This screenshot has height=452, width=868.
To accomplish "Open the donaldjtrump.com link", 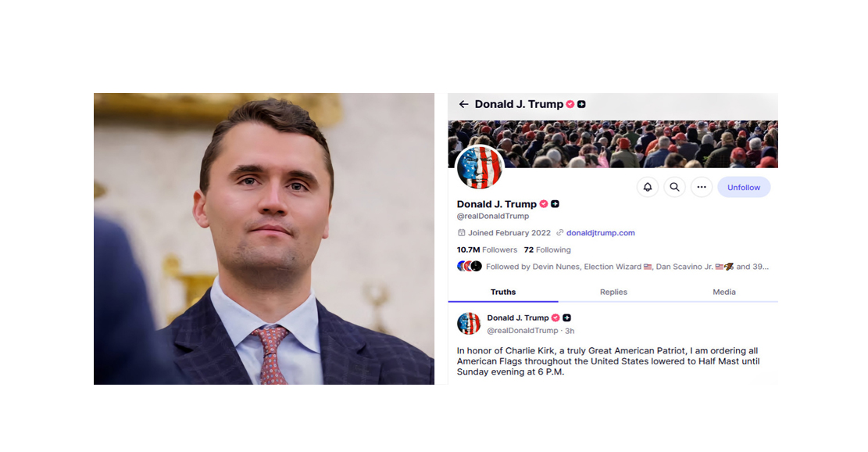I will [x=600, y=233].
